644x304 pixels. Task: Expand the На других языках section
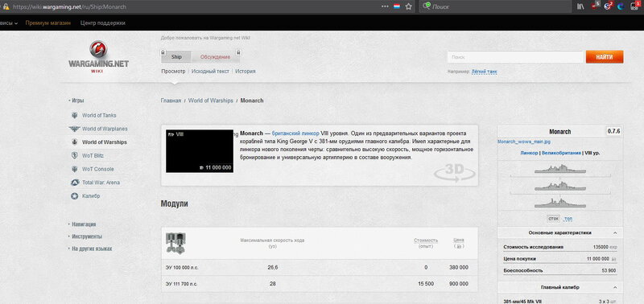pyautogui.click(x=90, y=249)
